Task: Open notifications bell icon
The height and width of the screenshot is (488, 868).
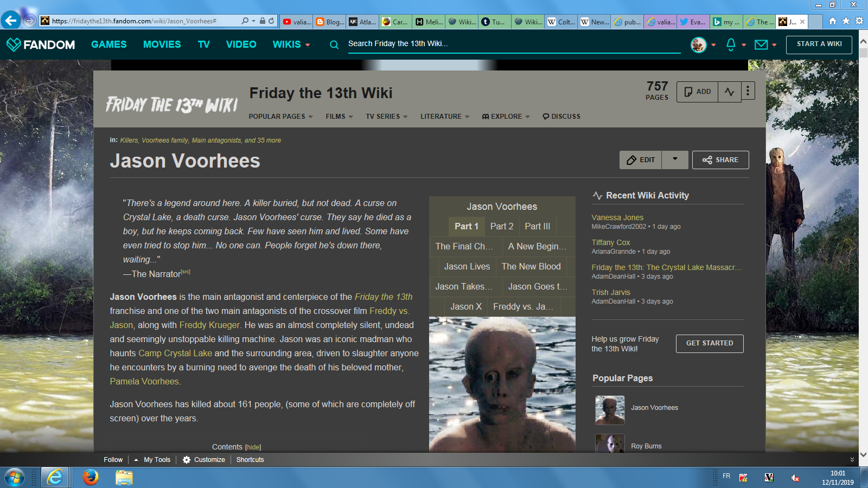Action: 731,44
